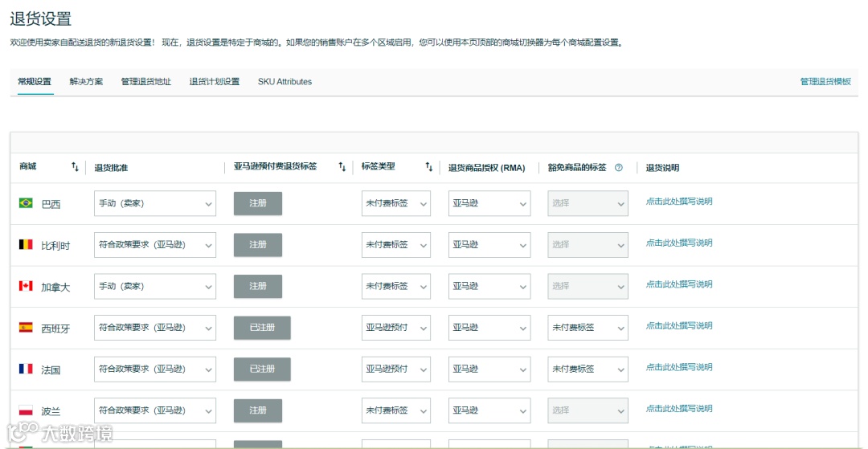Click 点击此处撰写说明 for 法国
Viewport: 868px width, 449px height.
(679, 367)
